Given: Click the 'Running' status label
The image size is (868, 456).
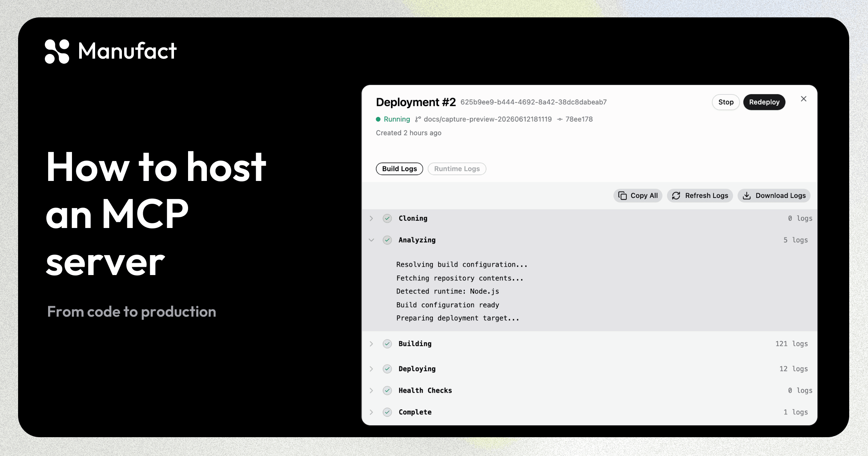Looking at the screenshot, I should (x=397, y=119).
